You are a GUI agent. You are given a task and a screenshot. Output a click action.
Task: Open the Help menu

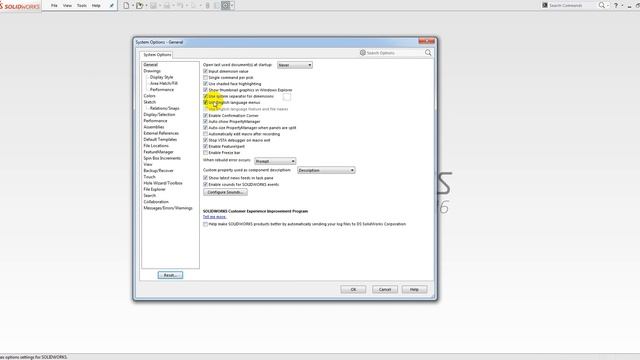[96, 6]
